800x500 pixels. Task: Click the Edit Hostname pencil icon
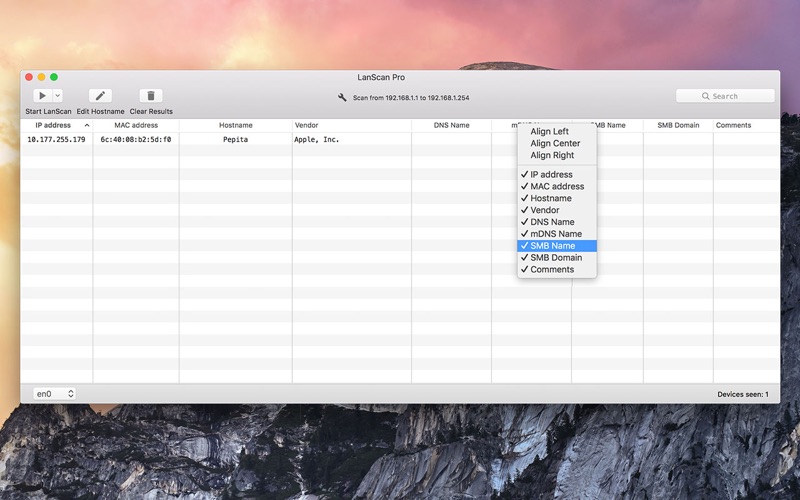coord(100,96)
